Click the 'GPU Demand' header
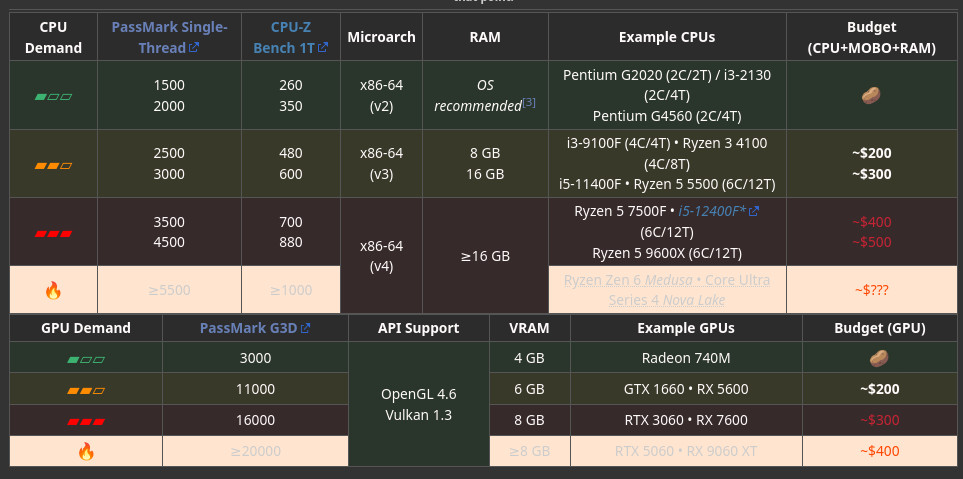This screenshot has width=963, height=479. (x=86, y=328)
